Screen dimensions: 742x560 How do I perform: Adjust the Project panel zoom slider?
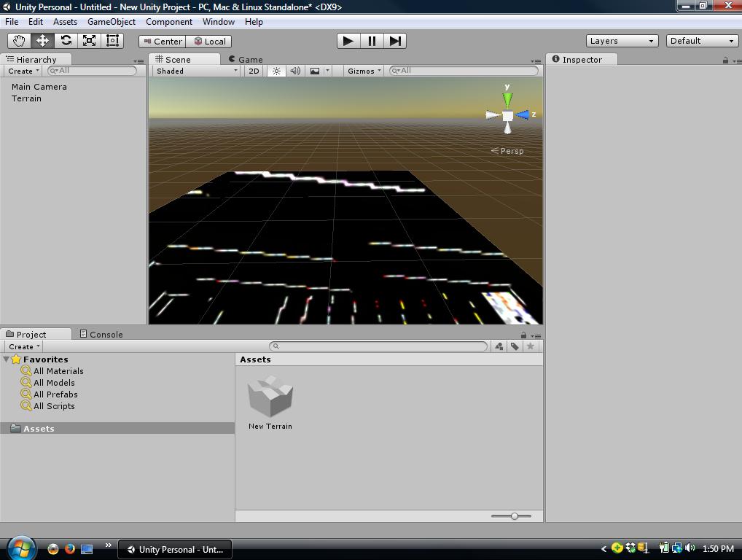point(512,516)
